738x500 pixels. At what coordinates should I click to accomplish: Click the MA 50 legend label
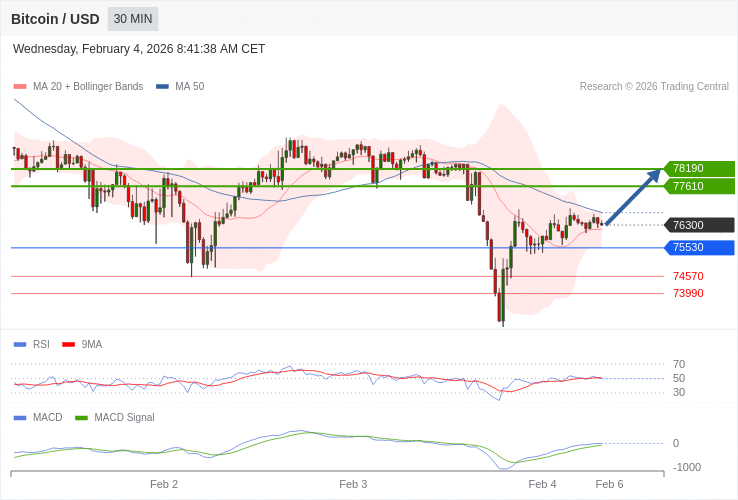tap(190, 87)
